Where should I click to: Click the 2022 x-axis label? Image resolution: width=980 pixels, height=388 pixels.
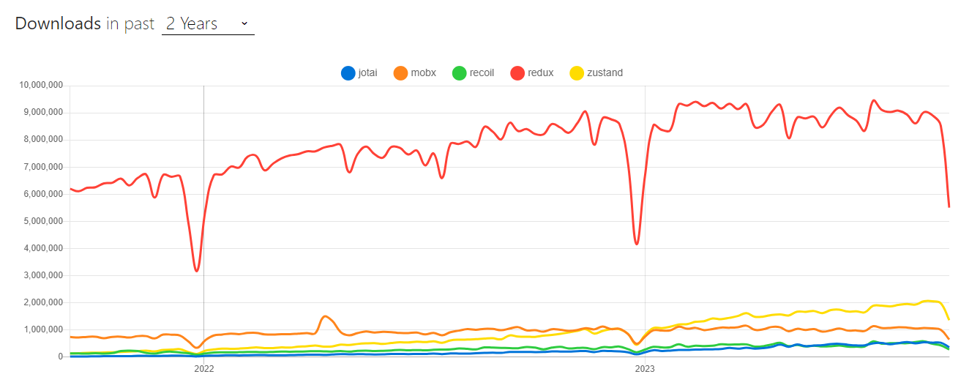203,370
